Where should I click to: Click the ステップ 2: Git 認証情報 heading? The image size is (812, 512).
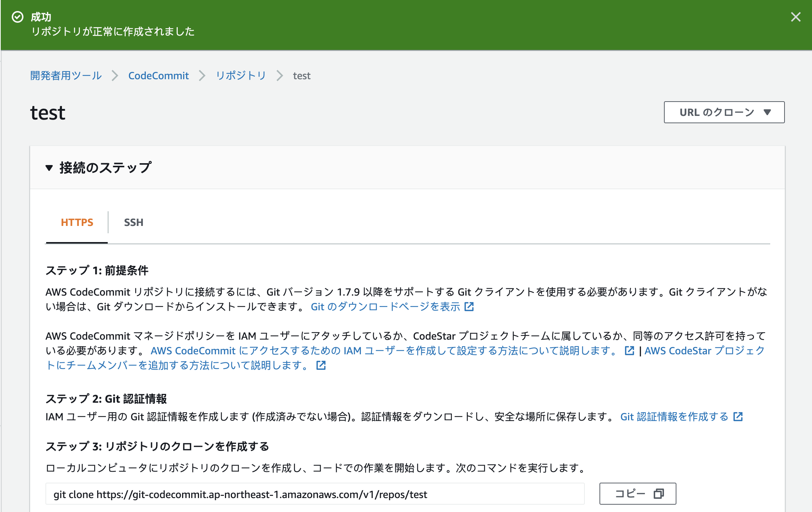pyautogui.click(x=106, y=399)
